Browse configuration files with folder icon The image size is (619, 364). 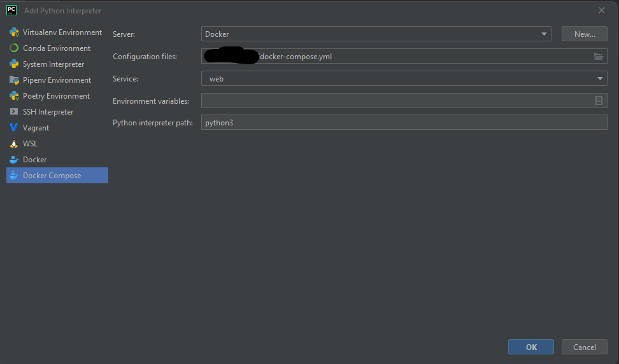(x=599, y=57)
